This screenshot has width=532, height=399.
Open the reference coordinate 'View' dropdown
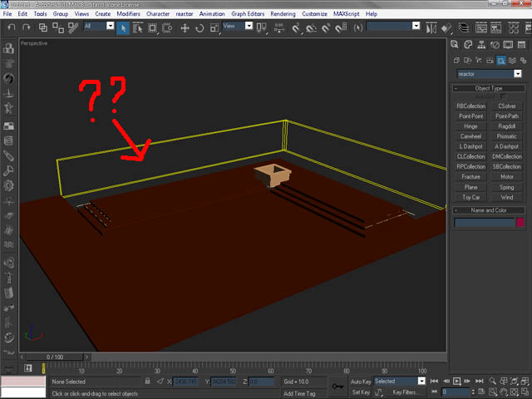(249, 26)
